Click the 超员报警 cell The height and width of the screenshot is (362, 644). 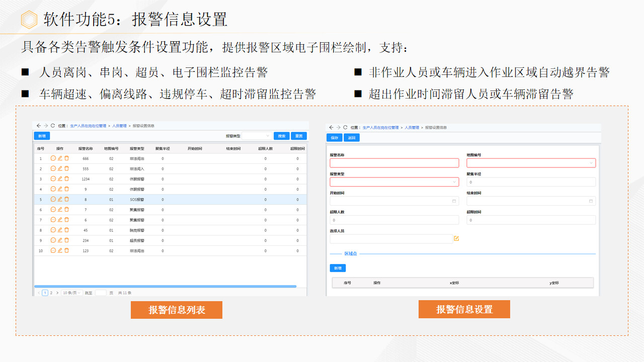pos(137,240)
